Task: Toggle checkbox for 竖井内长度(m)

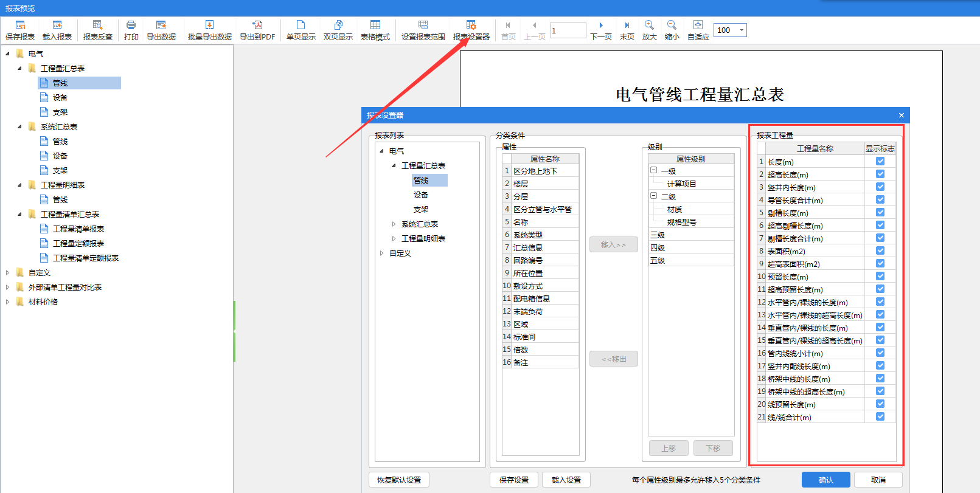Action: coord(880,187)
